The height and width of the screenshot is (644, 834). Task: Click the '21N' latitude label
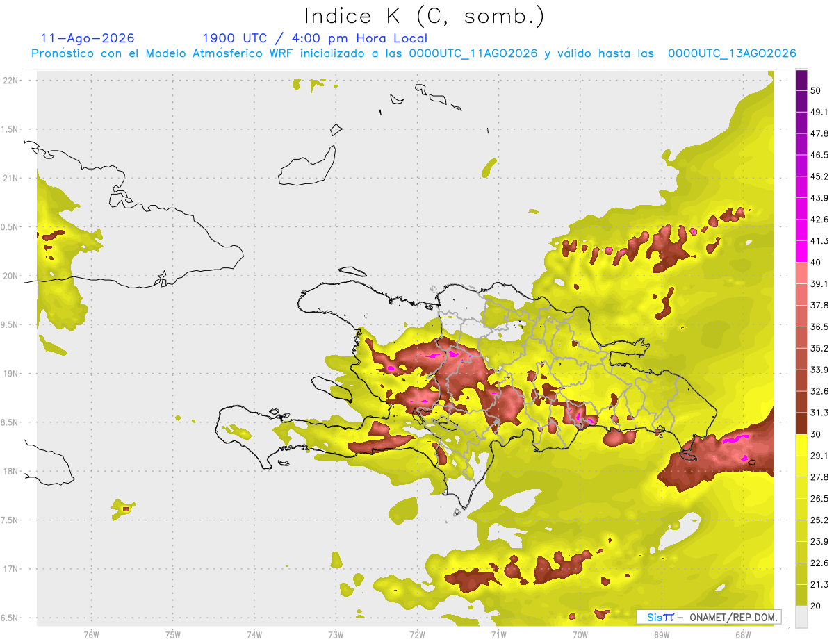pos(10,178)
